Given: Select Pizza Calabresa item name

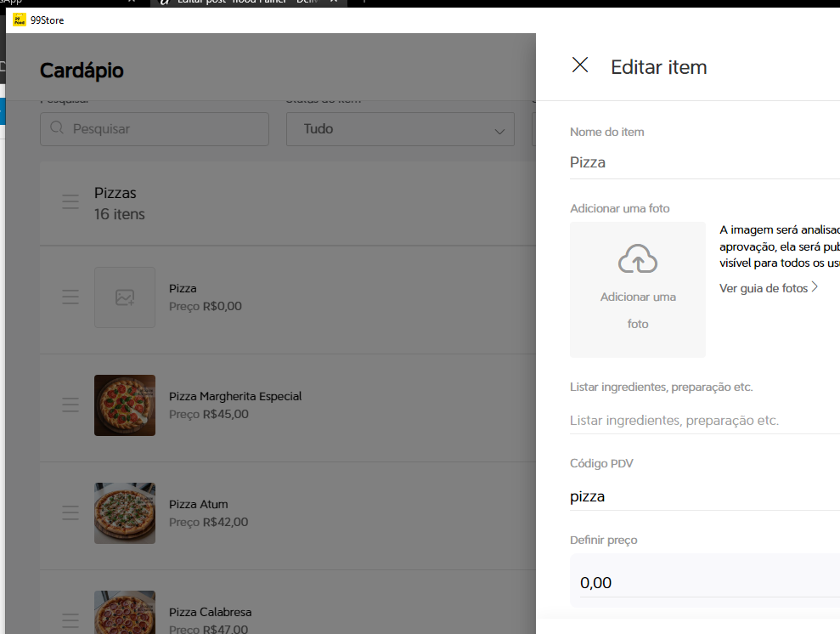Looking at the screenshot, I should 210,612.
